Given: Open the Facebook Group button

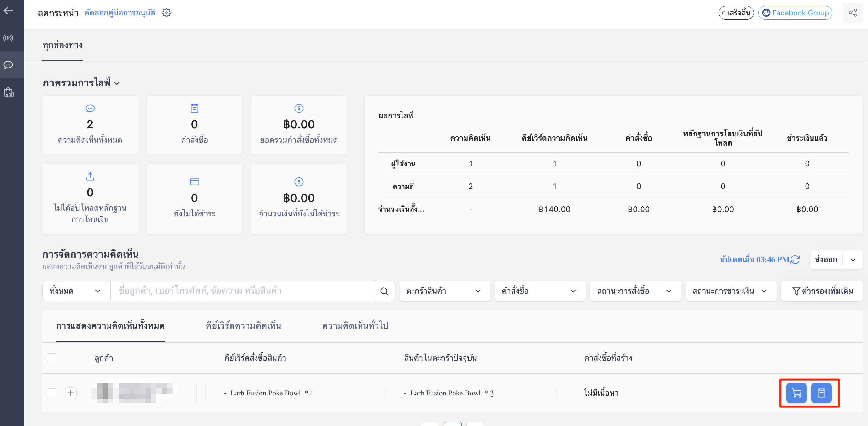Looking at the screenshot, I should (795, 13).
